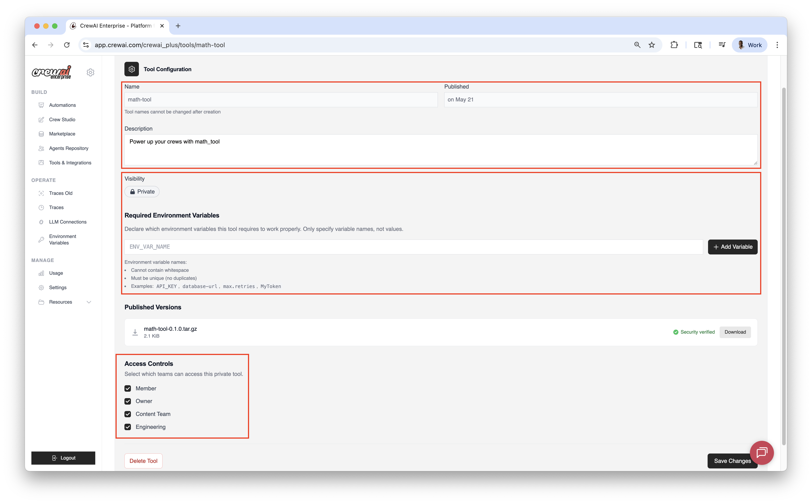Viewport: 812px width, 504px height.
Task: Disable Content Team access
Action: coord(128,414)
